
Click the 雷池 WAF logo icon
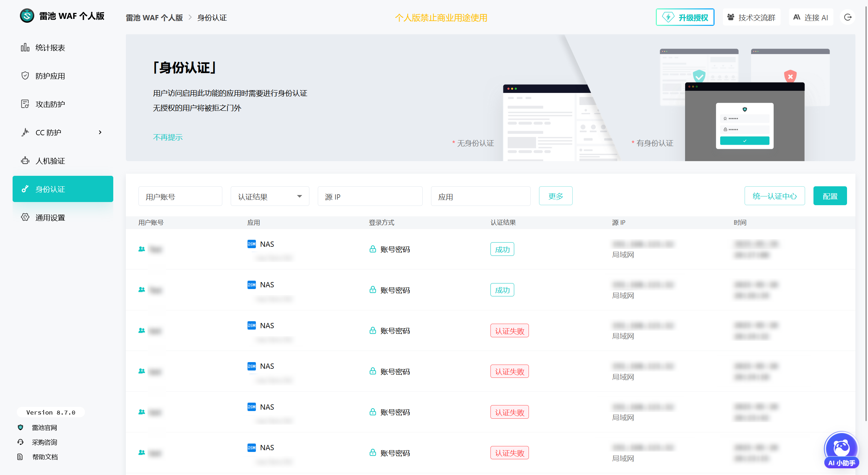pyautogui.click(x=27, y=16)
